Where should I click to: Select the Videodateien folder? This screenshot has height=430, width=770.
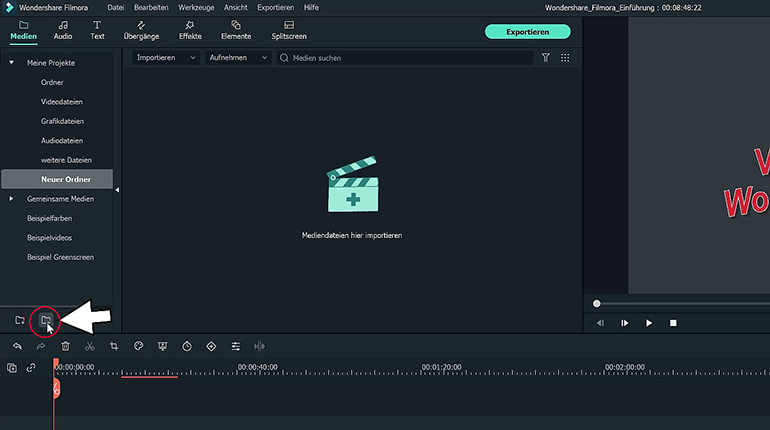tap(61, 102)
